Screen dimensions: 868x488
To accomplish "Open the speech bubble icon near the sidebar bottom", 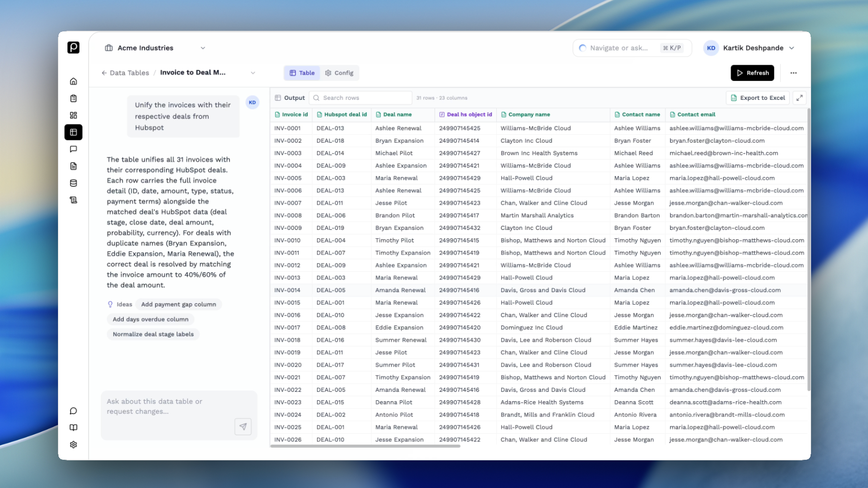I will tap(74, 411).
